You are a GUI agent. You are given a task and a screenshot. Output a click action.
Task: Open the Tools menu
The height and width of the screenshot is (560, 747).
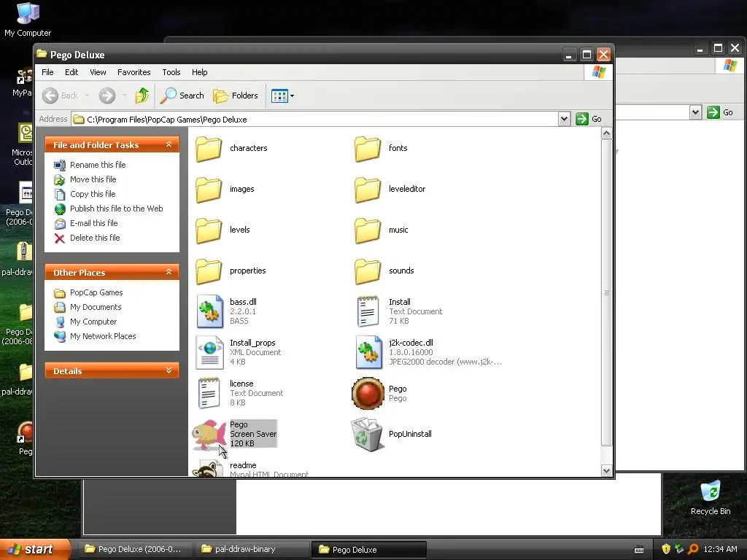tap(171, 72)
